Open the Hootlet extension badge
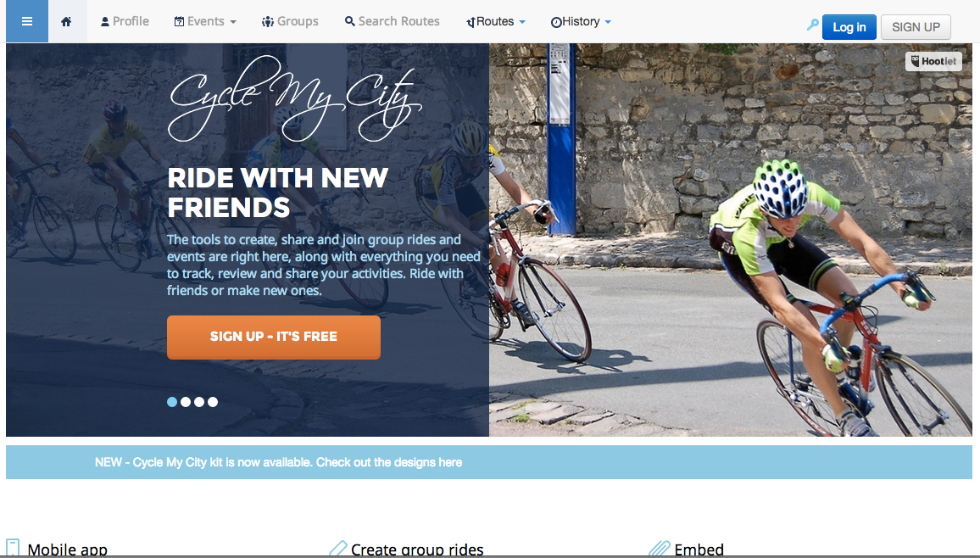 click(933, 61)
